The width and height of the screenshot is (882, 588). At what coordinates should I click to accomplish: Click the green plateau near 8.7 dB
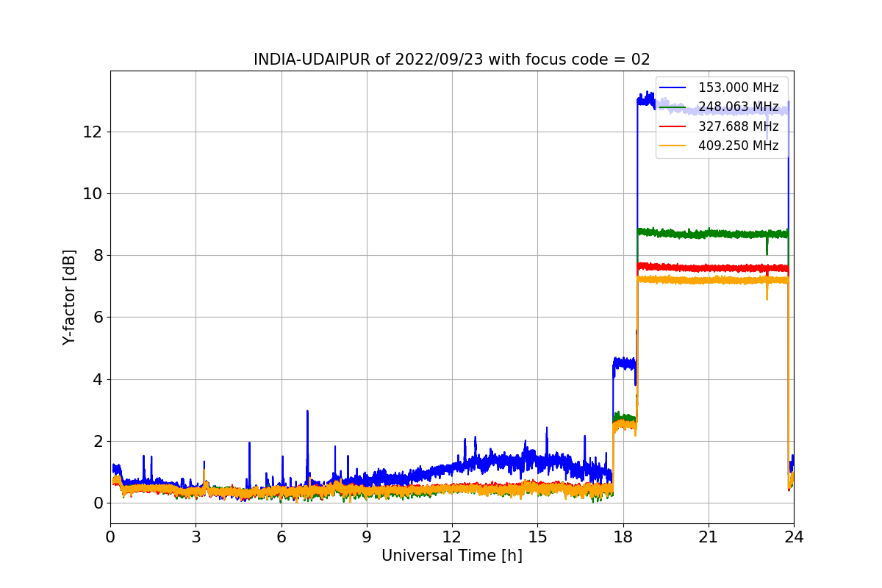click(712, 234)
